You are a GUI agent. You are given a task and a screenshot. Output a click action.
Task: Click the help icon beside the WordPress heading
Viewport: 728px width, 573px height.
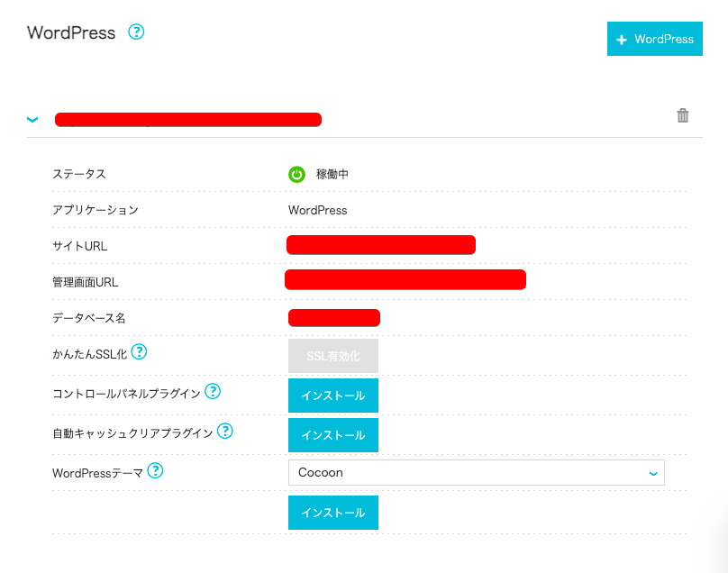point(136,32)
